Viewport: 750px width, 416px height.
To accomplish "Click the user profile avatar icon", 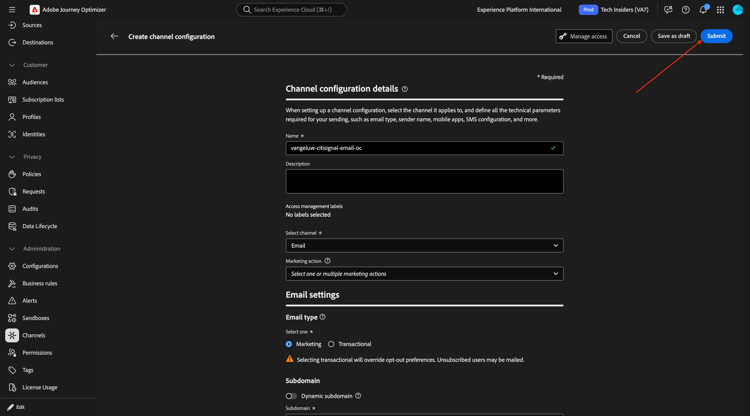I will tap(738, 10).
